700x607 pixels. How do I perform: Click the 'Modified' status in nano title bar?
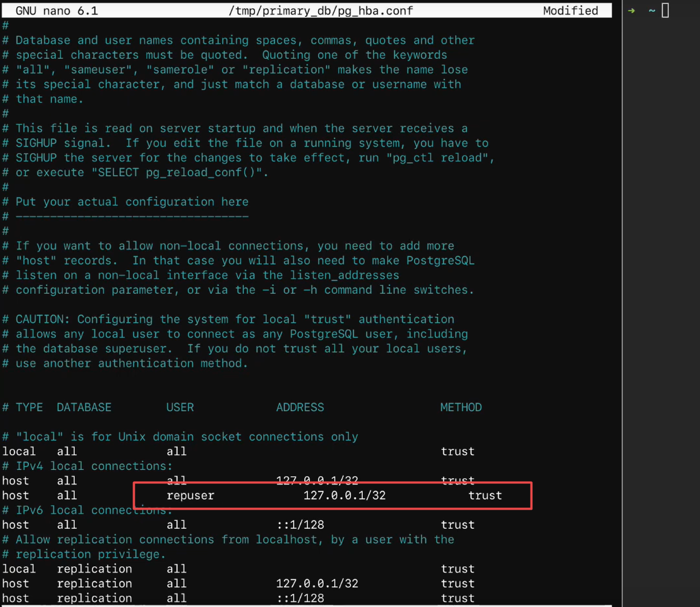[570, 11]
